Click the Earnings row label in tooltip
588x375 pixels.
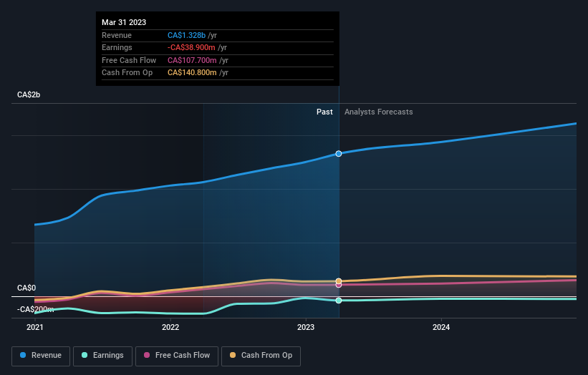(117, 47)
